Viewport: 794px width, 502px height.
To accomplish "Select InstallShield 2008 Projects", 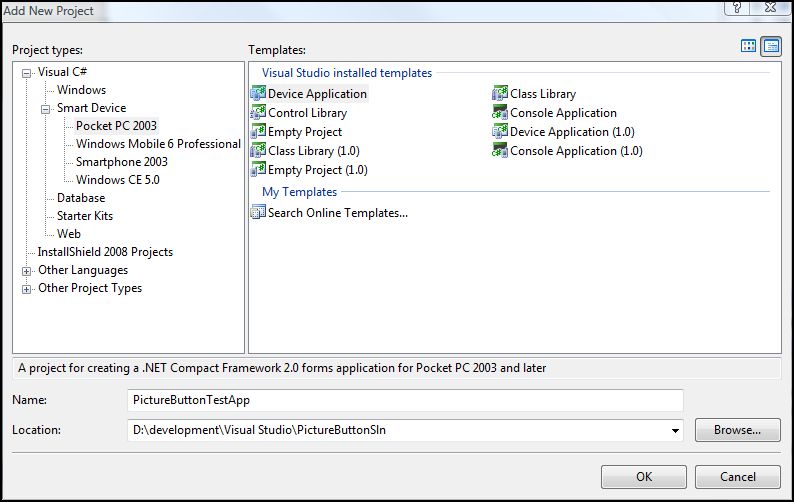I will pos(105,252).
